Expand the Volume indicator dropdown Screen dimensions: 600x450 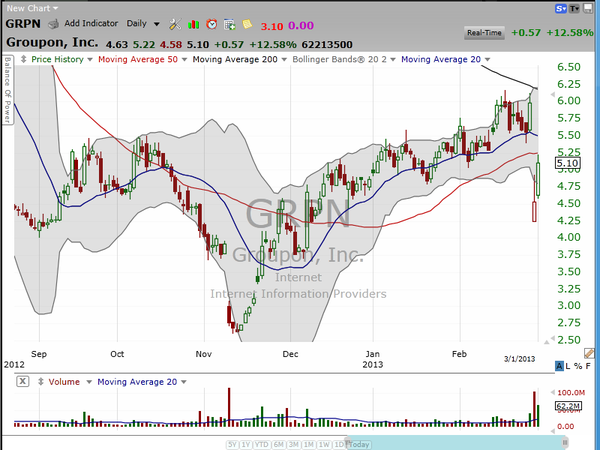(89, 382)
